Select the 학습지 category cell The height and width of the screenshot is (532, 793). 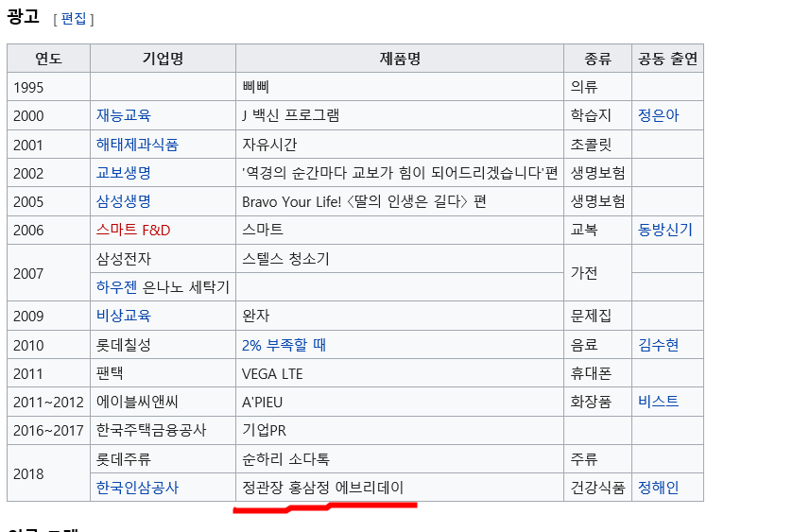pos(597,115)
